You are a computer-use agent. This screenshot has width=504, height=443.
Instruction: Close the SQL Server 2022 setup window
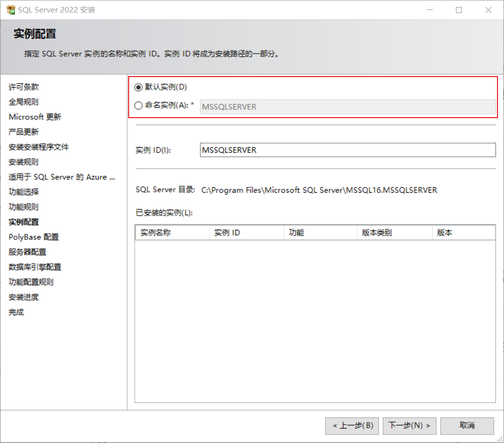[488, 10]
